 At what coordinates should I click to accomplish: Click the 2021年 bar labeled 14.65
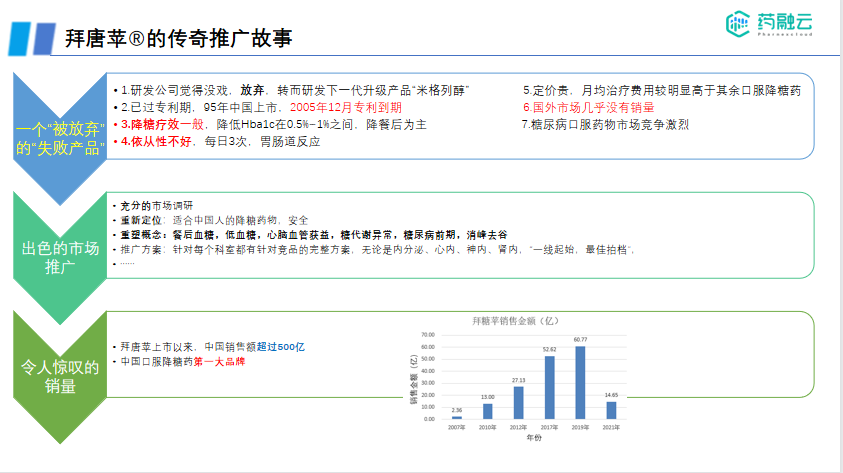coord(611,411)
